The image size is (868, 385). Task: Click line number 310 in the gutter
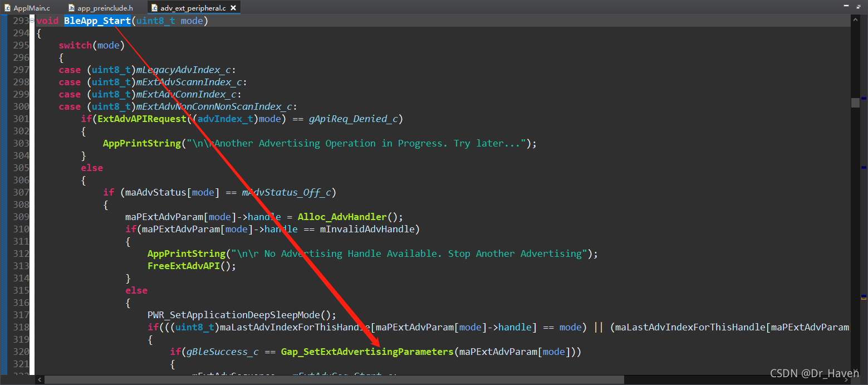[20, 229]
